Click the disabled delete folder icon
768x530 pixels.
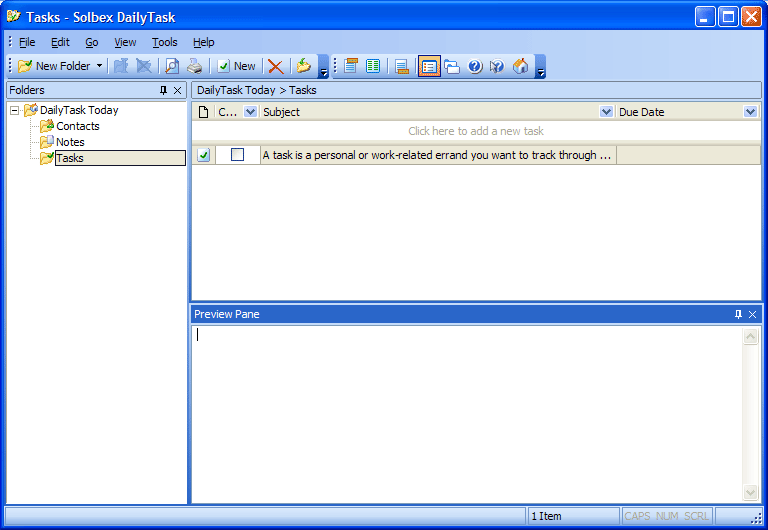tap(144, 66)
